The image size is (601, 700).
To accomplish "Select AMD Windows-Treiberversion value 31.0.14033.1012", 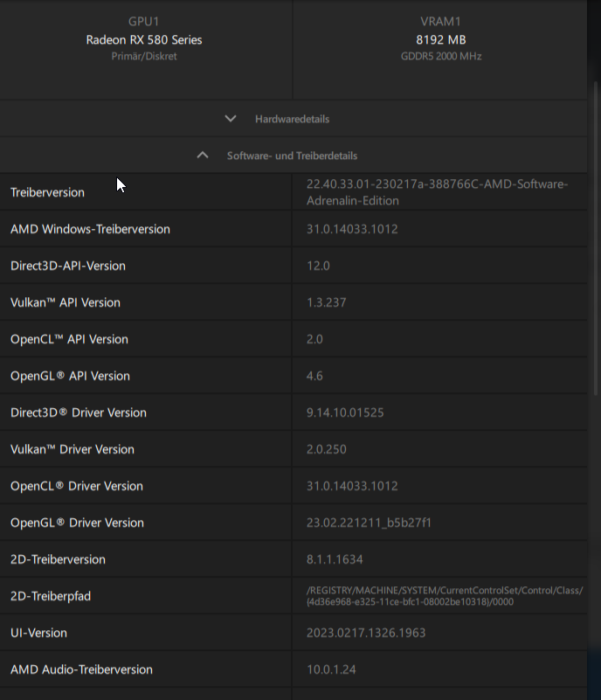I will click(352, 229).
